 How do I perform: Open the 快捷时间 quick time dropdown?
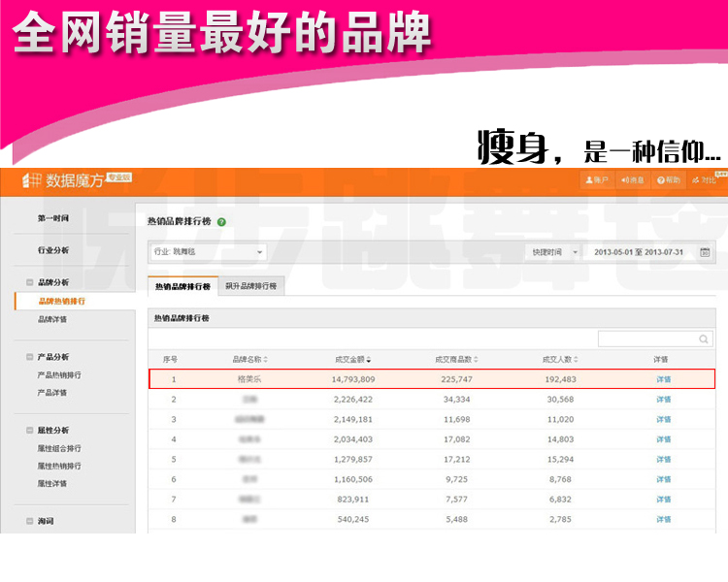tap(554, 252)
